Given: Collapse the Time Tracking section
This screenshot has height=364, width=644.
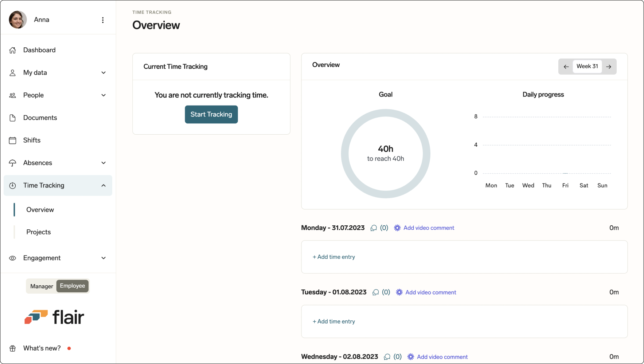Looking at the screenshot, I should (104, 185).
